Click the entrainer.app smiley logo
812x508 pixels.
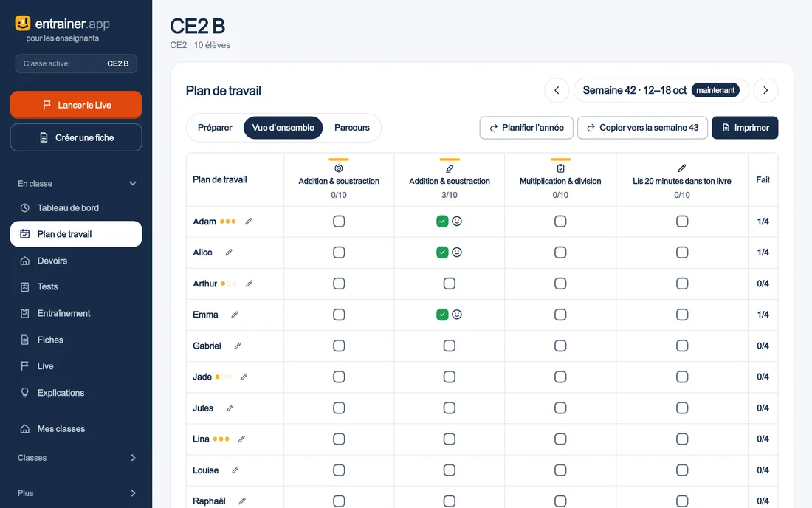pyautogui.click(x=23, y=23)
